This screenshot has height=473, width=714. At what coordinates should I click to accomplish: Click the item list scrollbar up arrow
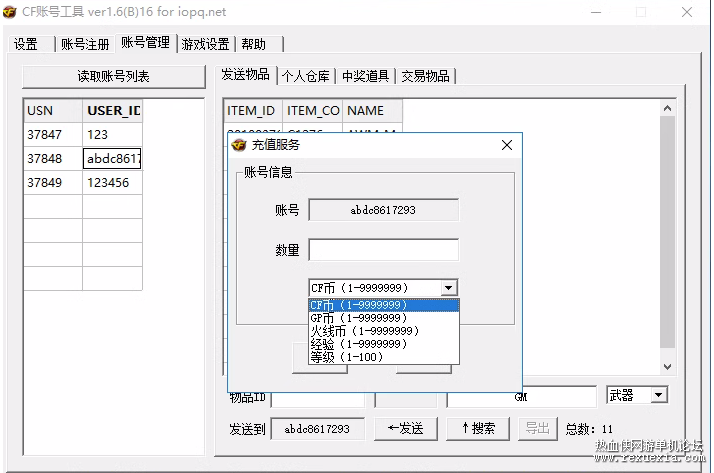(668, 108)
